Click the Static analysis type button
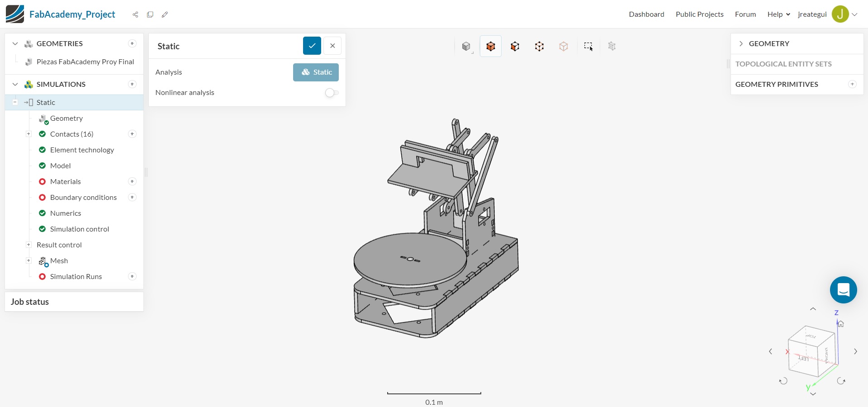The width and height of the screenshot is (868, 407). coord(316,72)
